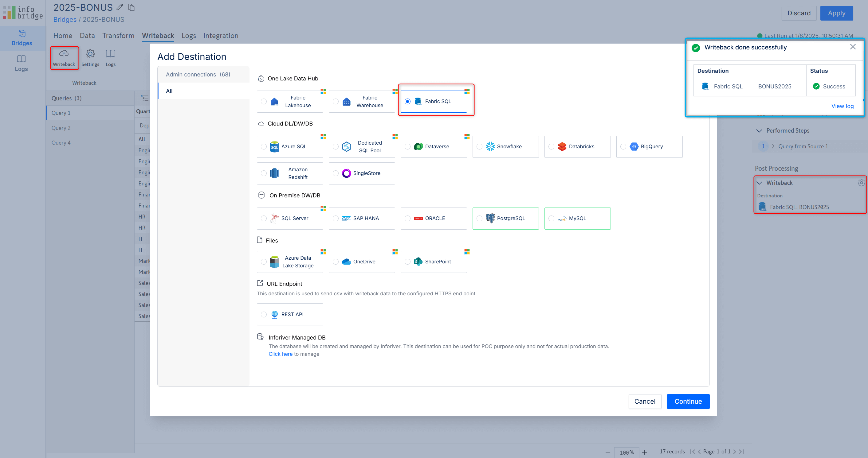Click the Amazon Redshift icon

click(275, 173)
